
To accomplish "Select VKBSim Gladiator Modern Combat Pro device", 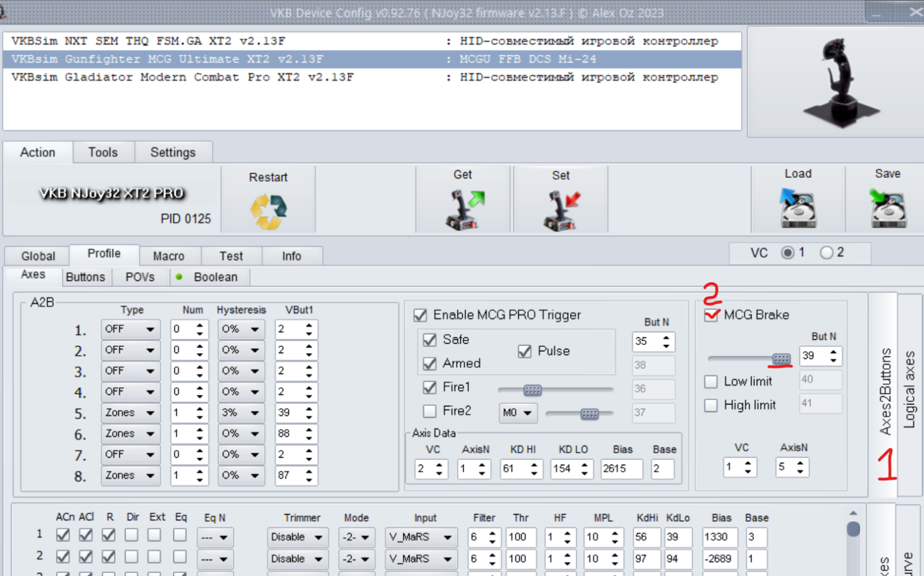I will click(182, 77).
